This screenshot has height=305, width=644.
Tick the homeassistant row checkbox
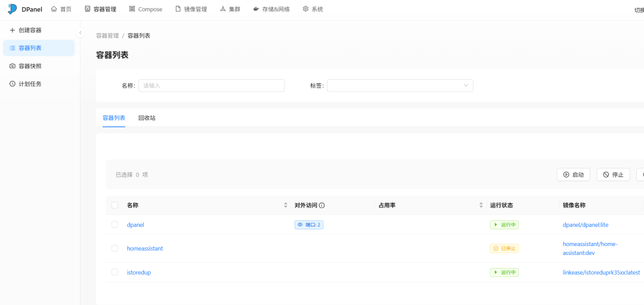[x=114, y=248]
